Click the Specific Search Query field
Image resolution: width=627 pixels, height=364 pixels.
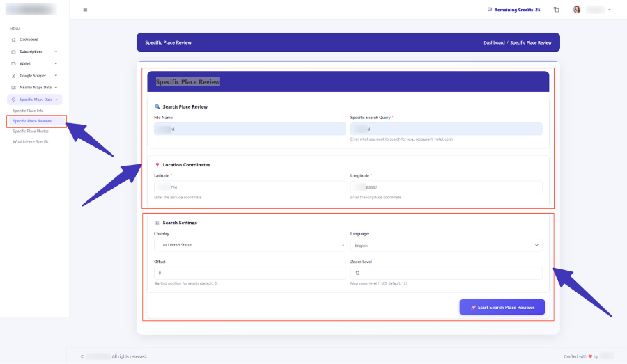point(447,129)
